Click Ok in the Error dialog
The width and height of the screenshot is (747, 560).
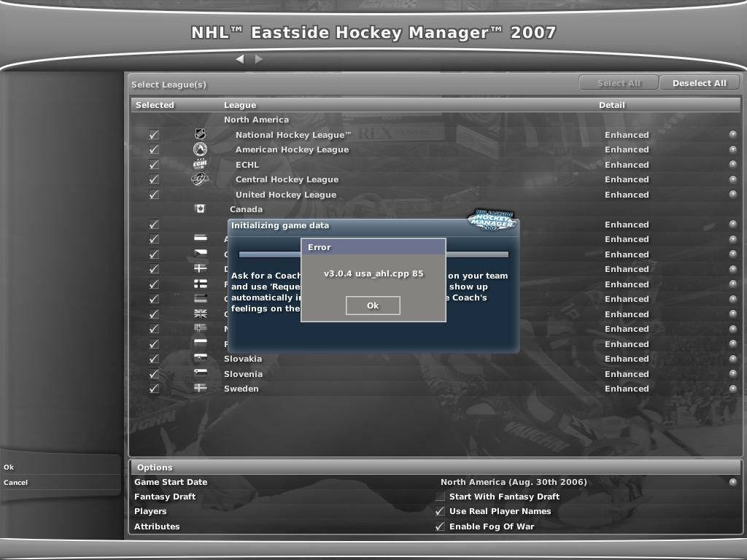tap(373, 306)
